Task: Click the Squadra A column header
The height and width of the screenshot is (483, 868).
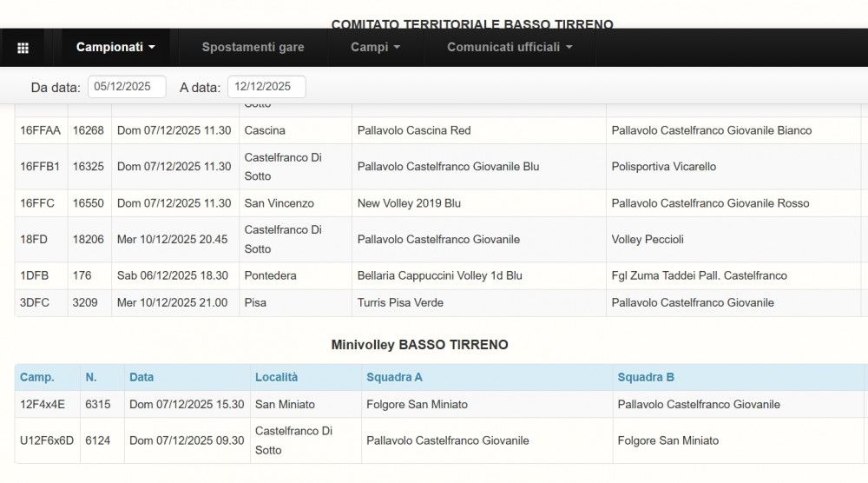Action: tap(394, 378)
